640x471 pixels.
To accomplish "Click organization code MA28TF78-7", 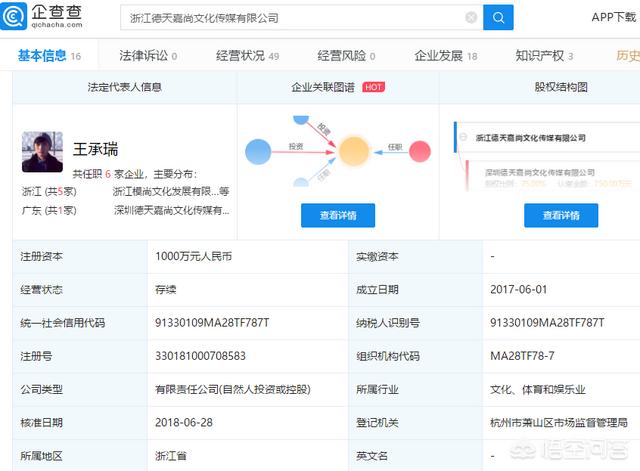I will (522, 356).
